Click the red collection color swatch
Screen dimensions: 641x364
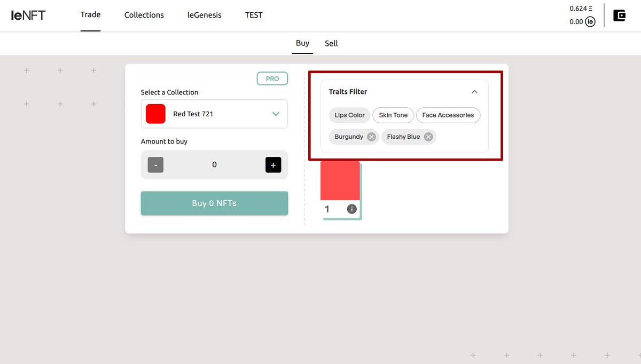coord(155,114)
